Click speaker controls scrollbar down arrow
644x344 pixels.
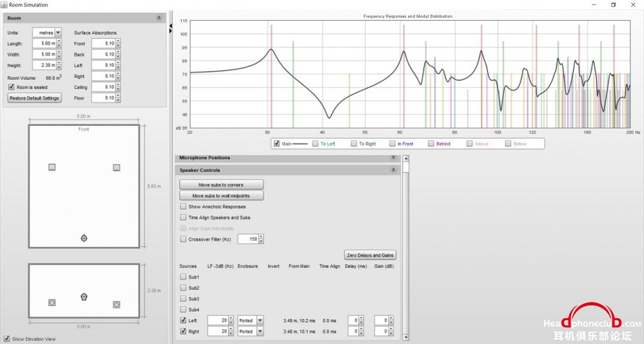click(405, 338)
